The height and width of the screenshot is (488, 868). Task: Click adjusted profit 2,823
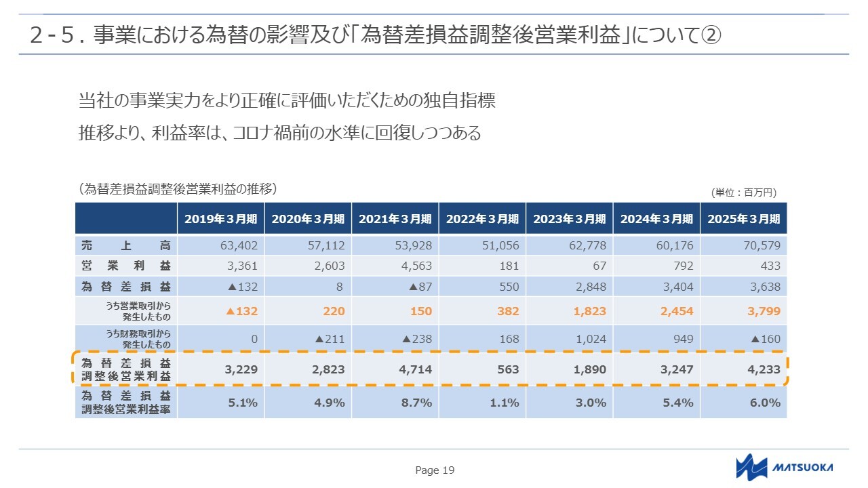[328, 369]
